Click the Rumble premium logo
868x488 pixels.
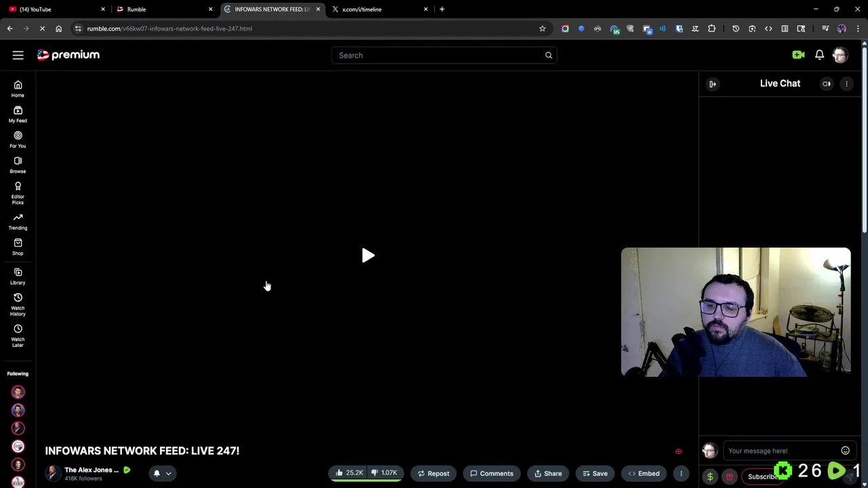click(68, 55)
